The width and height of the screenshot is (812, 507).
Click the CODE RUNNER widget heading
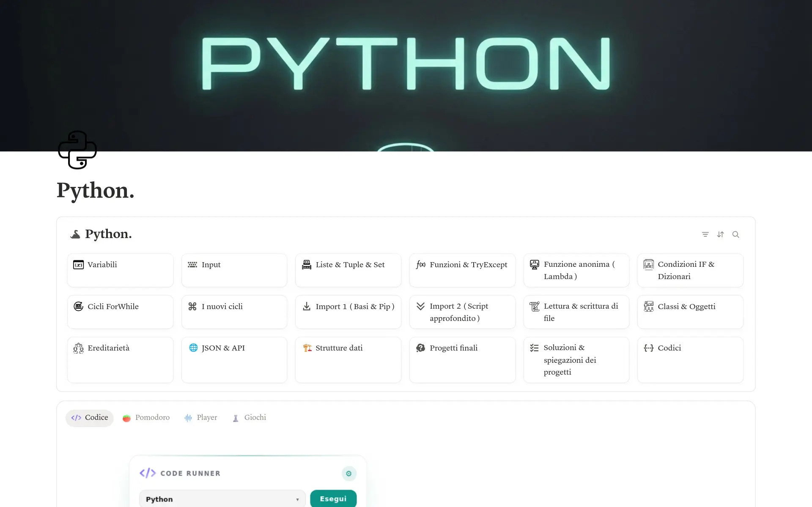[x=190, y=474]
